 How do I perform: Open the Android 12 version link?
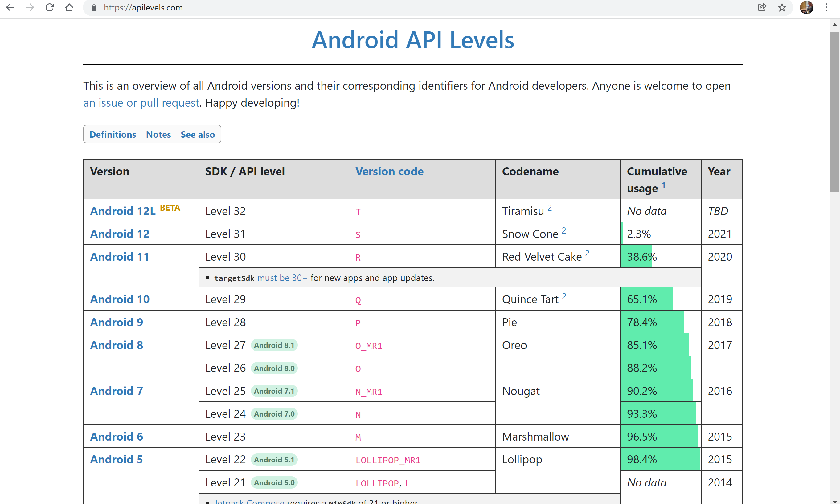tap(120, 234)
